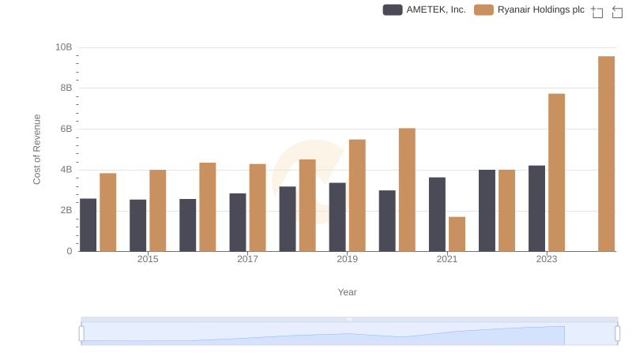Select the Ryanair bar for 2017
The width and height of the screenshot is (632, 364).
point(258,208)
